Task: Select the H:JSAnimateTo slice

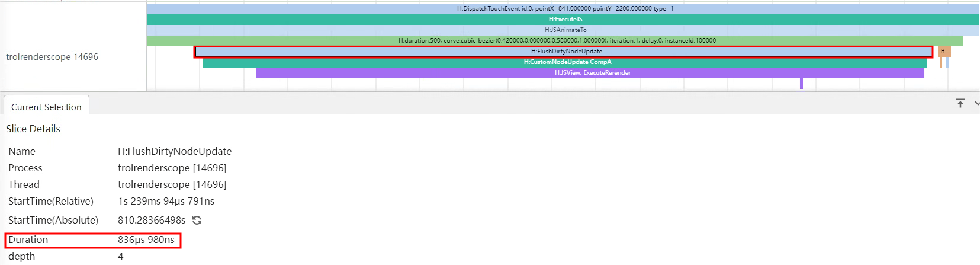Action: tap(564, 30)
